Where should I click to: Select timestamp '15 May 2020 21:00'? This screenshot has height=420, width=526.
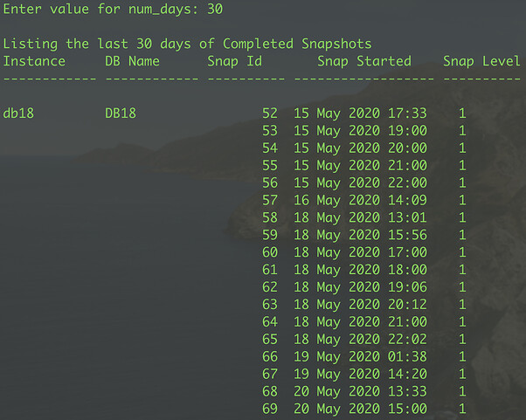click(x=360, y=166)
